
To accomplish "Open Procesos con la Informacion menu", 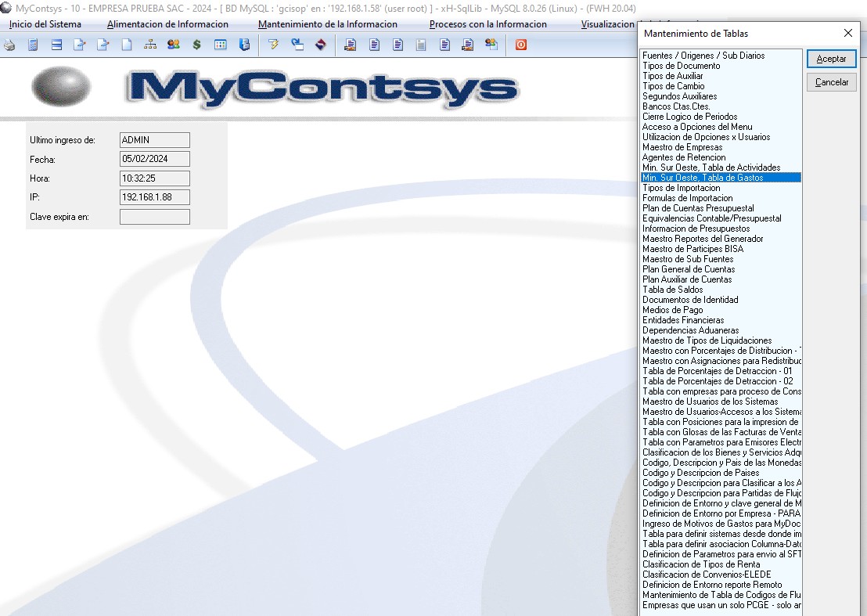I will 487,24.
